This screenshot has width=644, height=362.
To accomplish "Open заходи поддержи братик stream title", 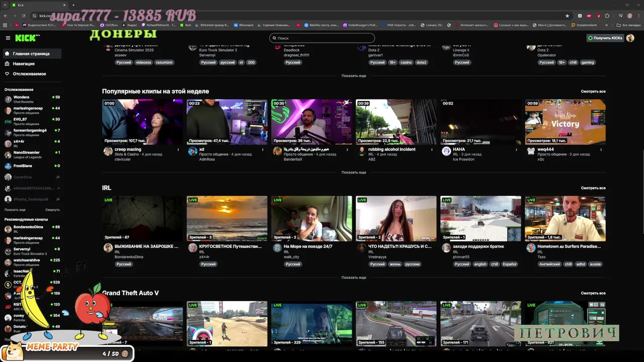I will click(x=478, y=246).
